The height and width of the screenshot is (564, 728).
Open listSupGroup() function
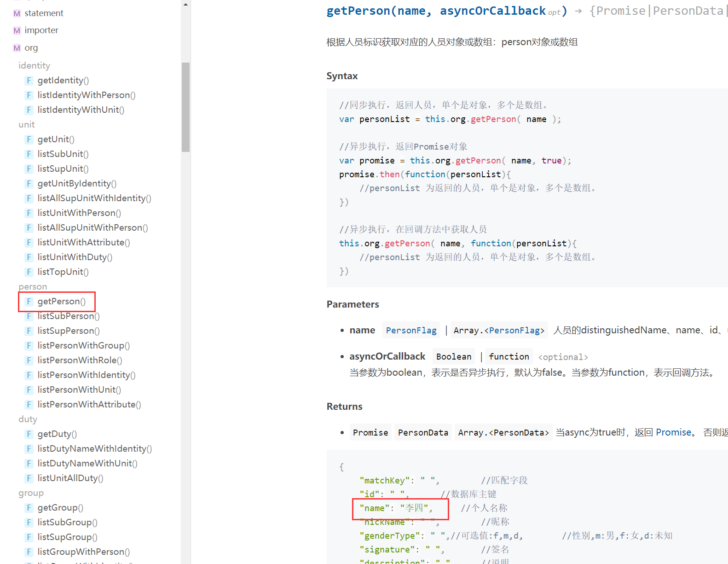(67, 537)
